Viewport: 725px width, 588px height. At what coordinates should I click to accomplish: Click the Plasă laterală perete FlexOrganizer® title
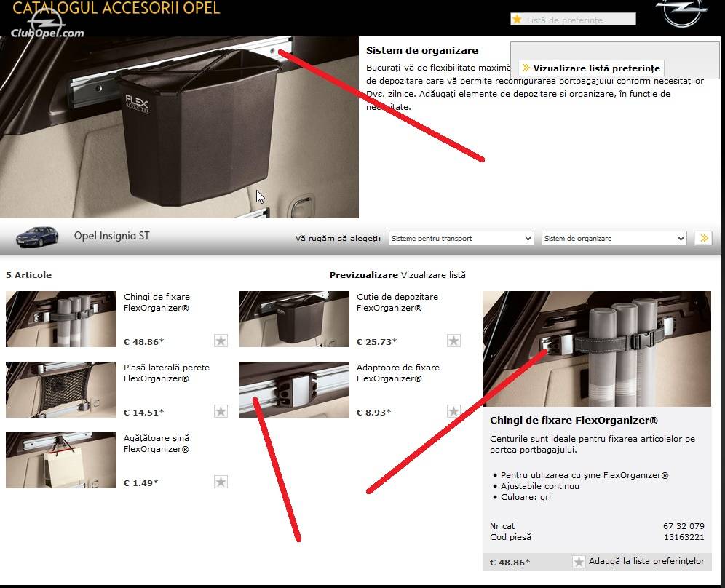coord(167,373)
